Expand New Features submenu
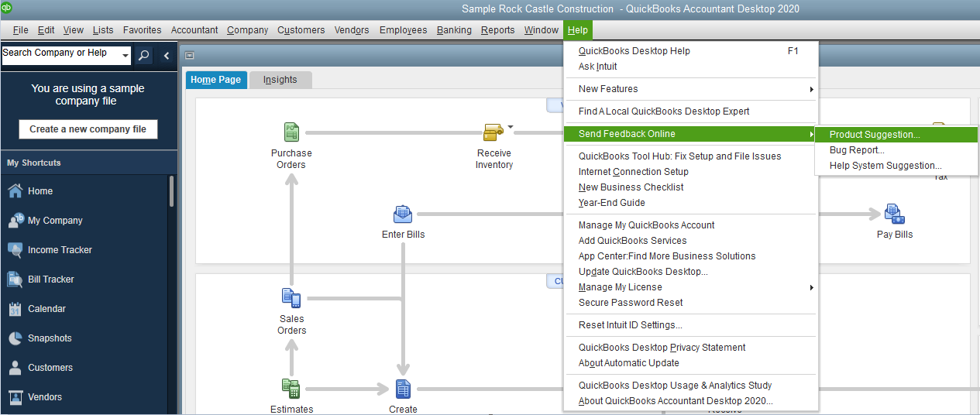980x415 pixels. tap(811, 89)
